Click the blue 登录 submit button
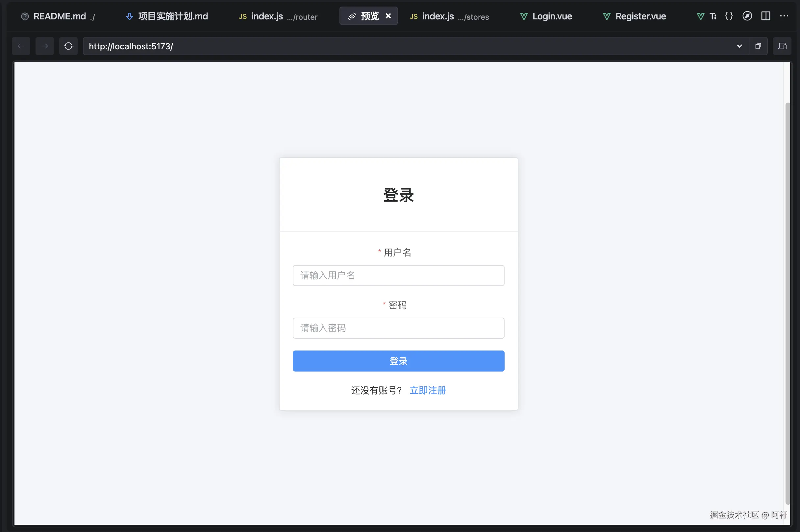This screenshot has width=800, height=532. 398,361
